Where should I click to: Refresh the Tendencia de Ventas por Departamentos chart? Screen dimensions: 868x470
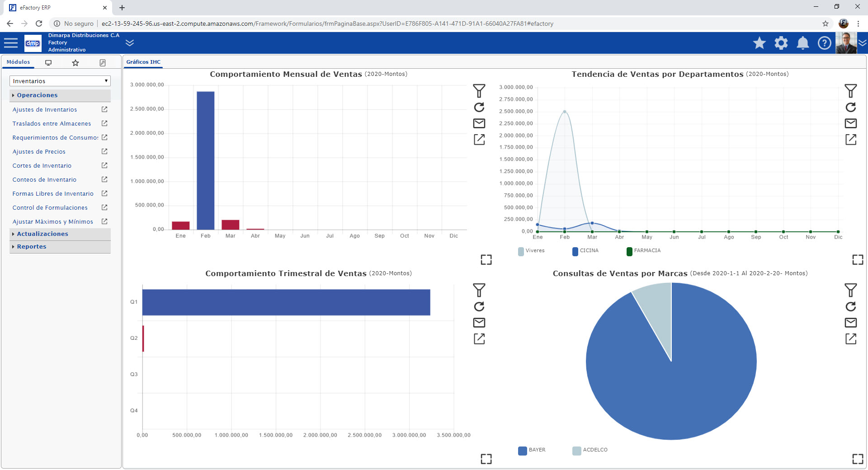click(851, 108)
